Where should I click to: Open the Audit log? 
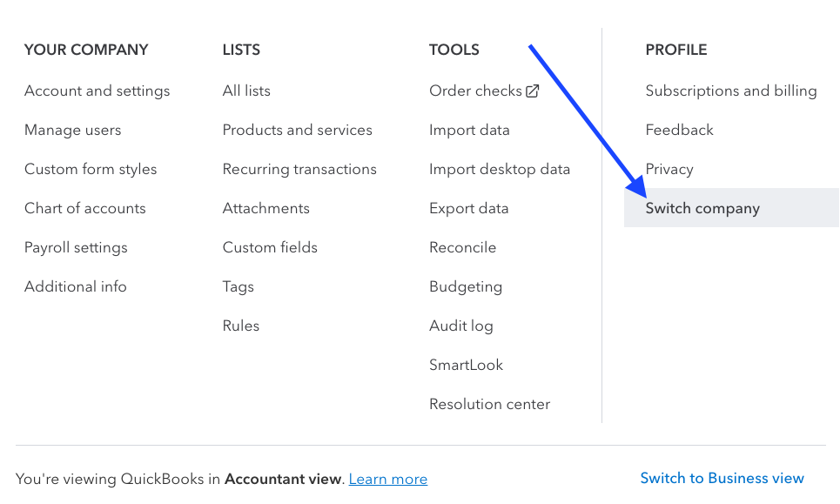point(461,326)
